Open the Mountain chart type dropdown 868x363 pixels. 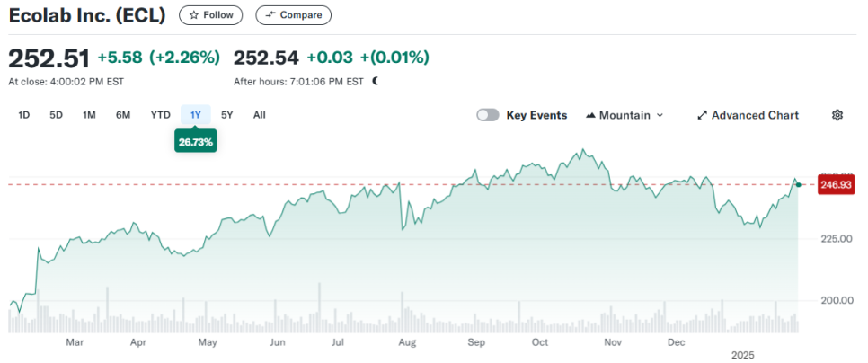[624, 115]
